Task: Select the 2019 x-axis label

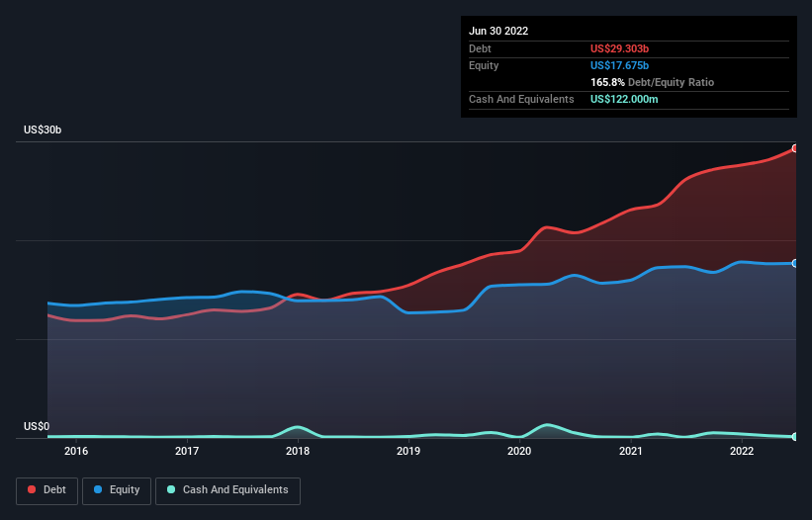Action: tap(408, 451)
